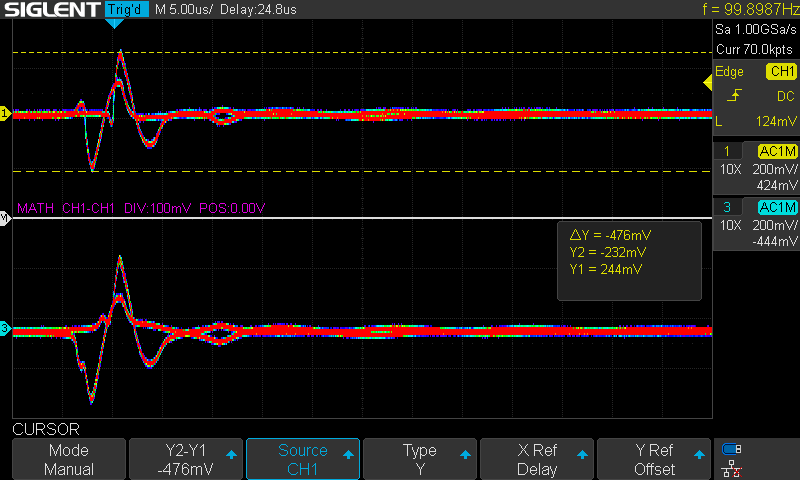Click the MATH CH1-CH1 label
Image resolution: width=800 pixels, height=480 pixels.
tap(66, 208)
